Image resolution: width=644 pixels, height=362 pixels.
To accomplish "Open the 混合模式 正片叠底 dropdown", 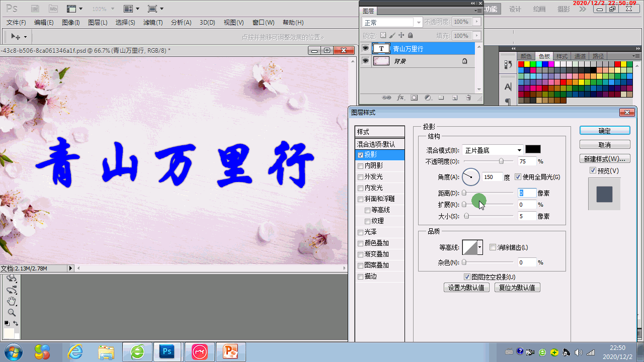I will pos(493,150).
